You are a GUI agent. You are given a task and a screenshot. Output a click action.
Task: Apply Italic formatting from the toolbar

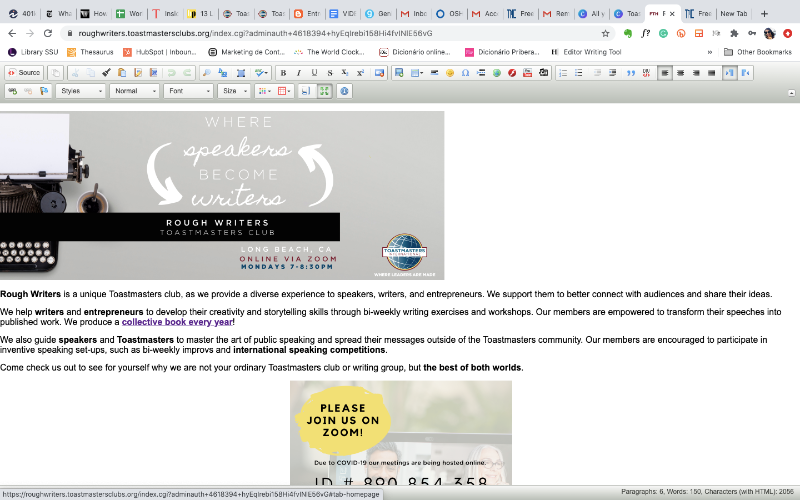point(299,73)
